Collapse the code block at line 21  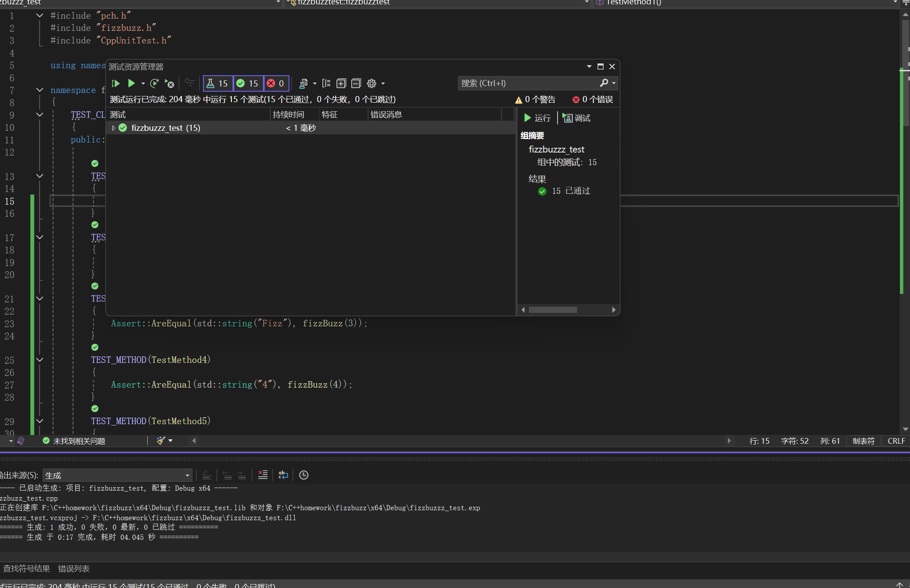pos(40,299)
